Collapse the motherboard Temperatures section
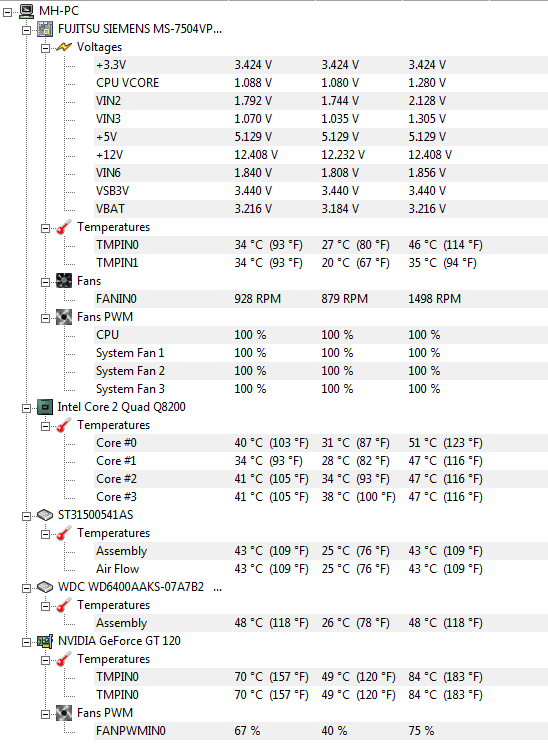Screen dimensions: 548x753 (x=46, y=228)
